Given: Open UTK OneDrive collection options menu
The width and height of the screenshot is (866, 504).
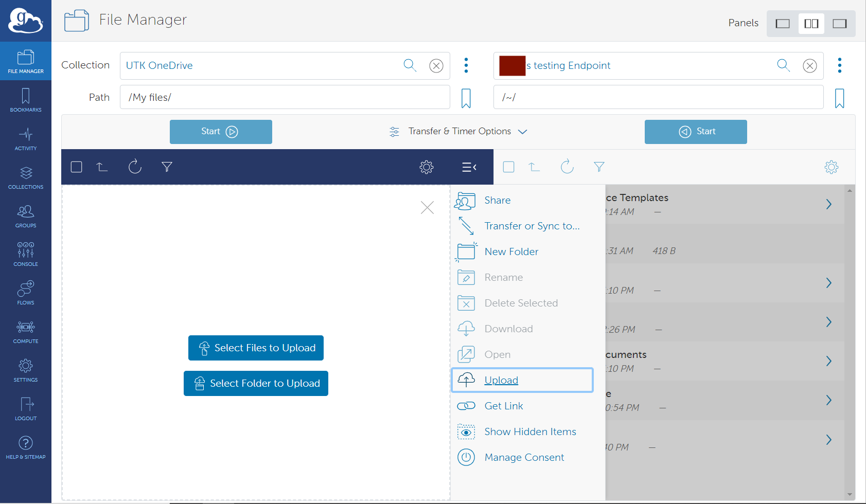Looking at the screenshot, I should point(466,65).
